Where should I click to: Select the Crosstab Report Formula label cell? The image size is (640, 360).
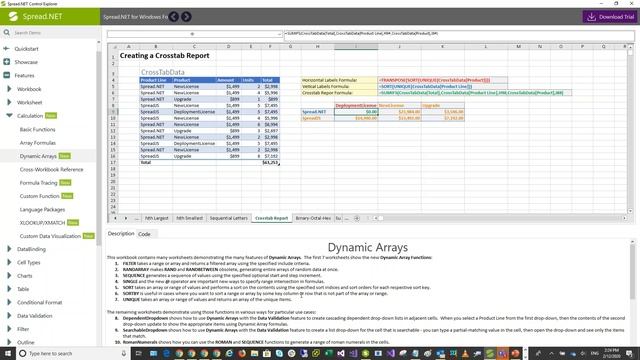click(340, 93)
